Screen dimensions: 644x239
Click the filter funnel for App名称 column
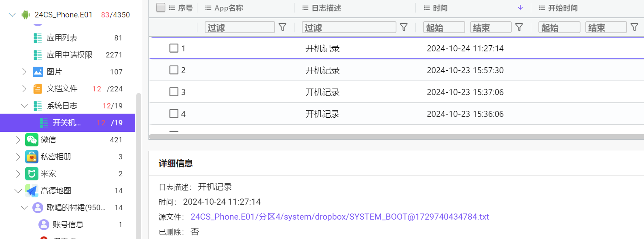pos(283,27)
